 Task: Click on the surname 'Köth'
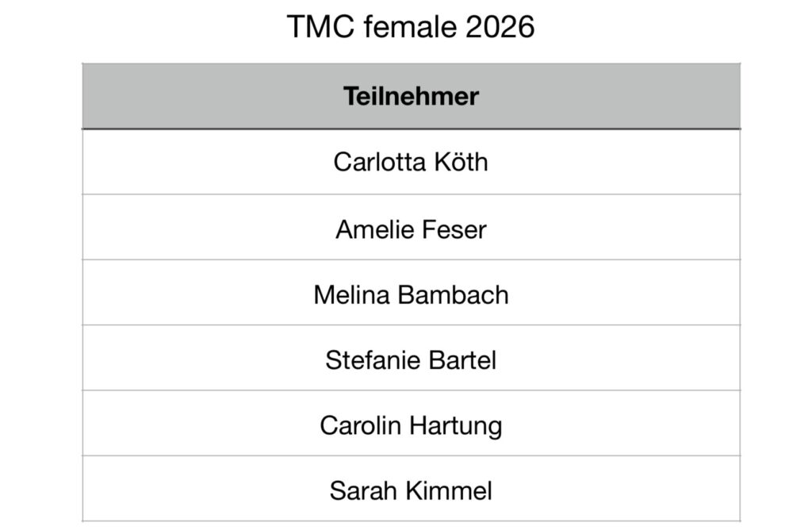pos(461,162)
